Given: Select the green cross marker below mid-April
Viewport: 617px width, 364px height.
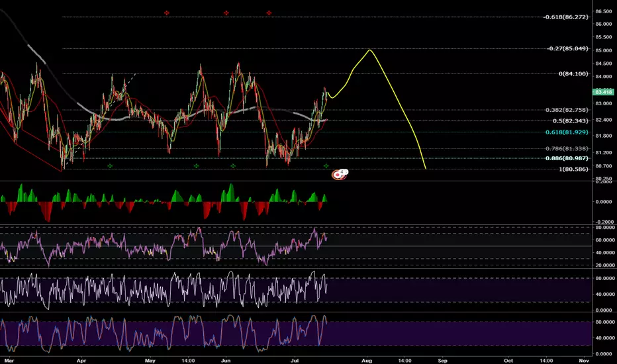Looking at the screenshot, I should (x=110, y=166).
